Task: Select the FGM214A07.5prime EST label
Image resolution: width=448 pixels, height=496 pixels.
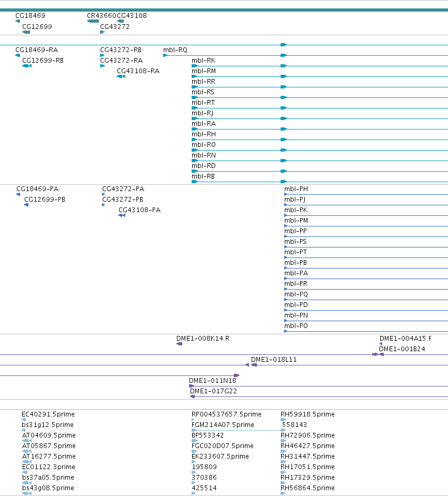Action: (223, 425)
